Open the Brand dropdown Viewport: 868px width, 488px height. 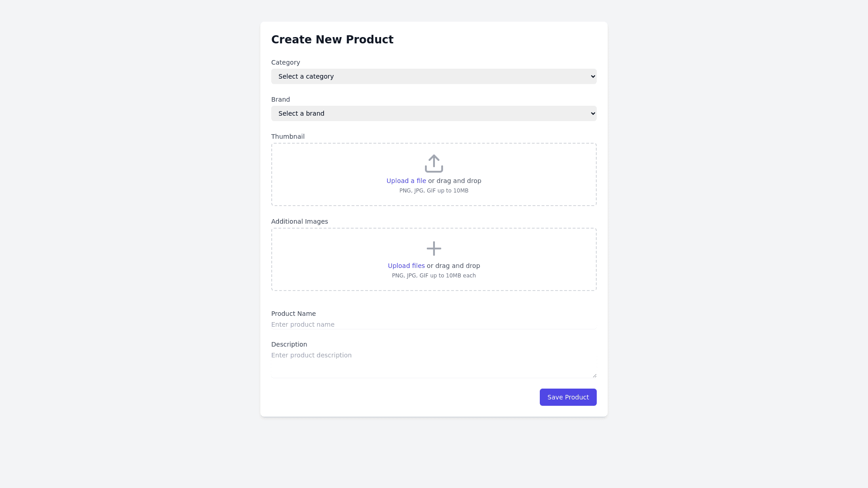[433, 113]
